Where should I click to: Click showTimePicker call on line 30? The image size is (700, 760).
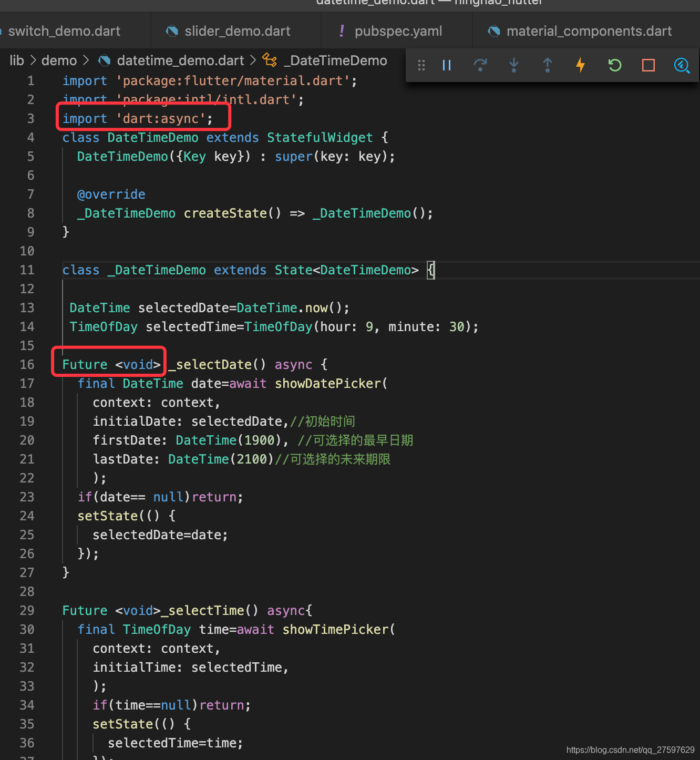point(335,630)
